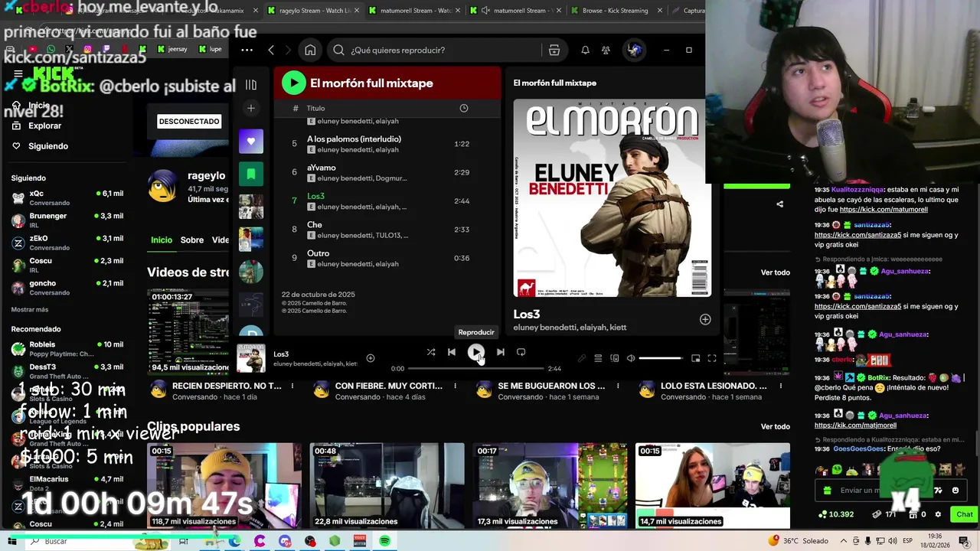The height and width of the screenshot is (551, 980).
Task: Open Spotify friend activity icon
Action: [606, 50]
